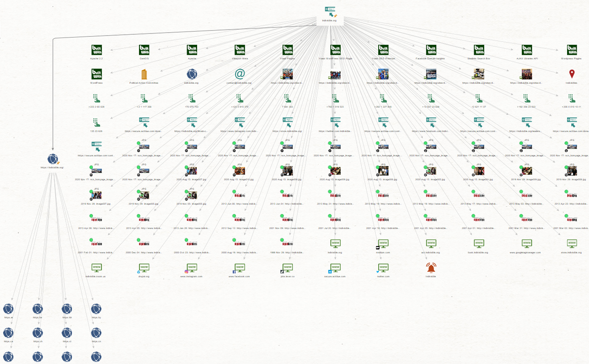This screenshot has height=364, width=589.
Task: Select the twitter.com website node
Action: tap(383, 268)
